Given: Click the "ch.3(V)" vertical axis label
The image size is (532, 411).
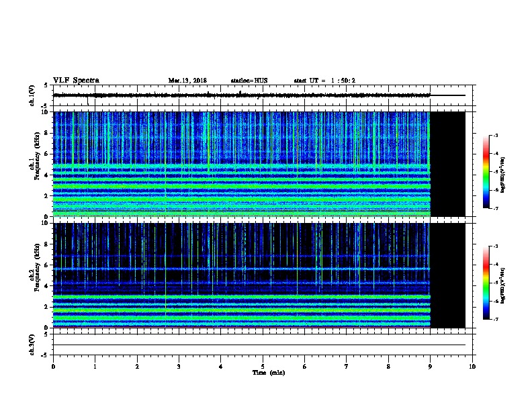Looking at the screenshot, I should click(32, 345).
